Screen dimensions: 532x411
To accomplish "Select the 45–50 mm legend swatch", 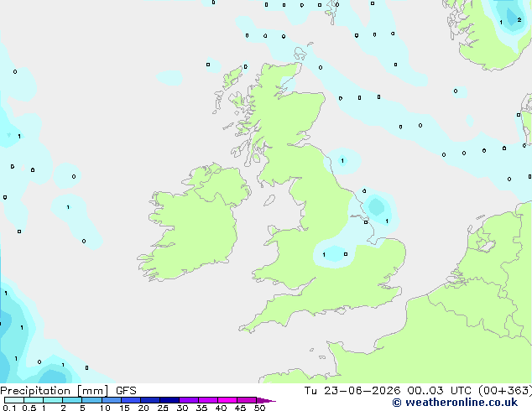I will click(247, 400).
